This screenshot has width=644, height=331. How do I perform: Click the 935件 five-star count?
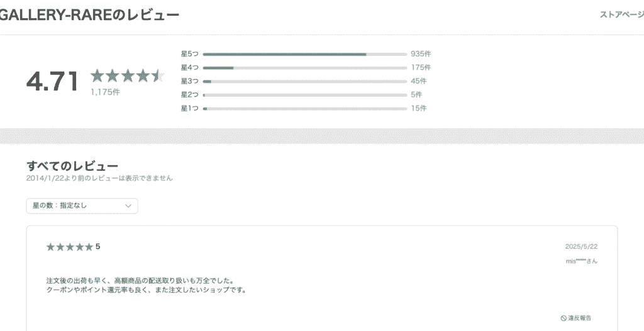coord(421,54)
